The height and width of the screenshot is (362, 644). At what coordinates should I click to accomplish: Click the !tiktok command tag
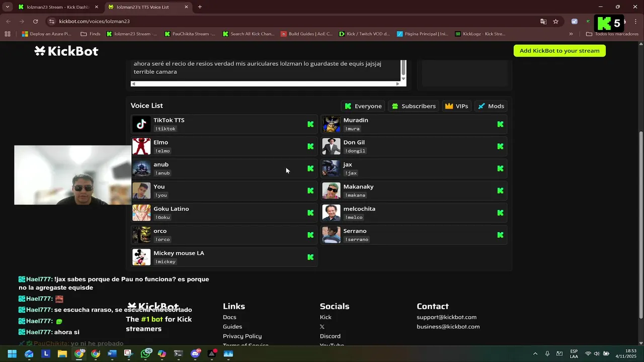(165, 129)
